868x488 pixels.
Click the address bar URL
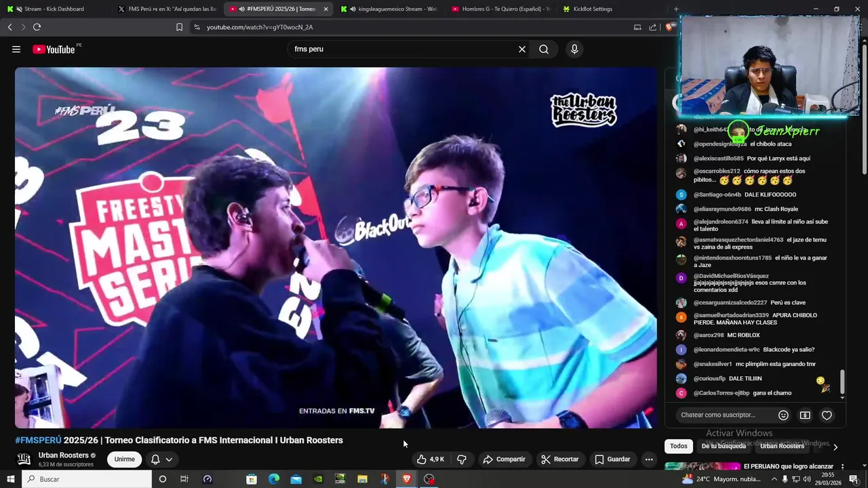pos(260,27)
